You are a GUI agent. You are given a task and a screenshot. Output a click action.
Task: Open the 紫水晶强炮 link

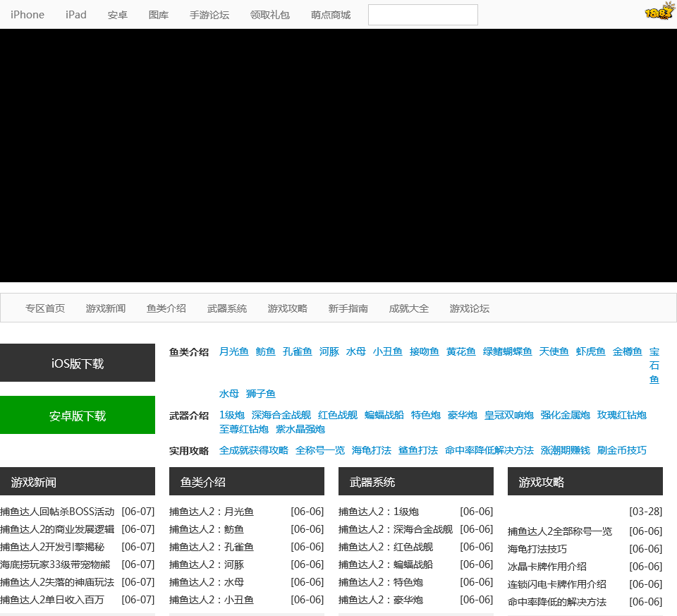point(300,430)
